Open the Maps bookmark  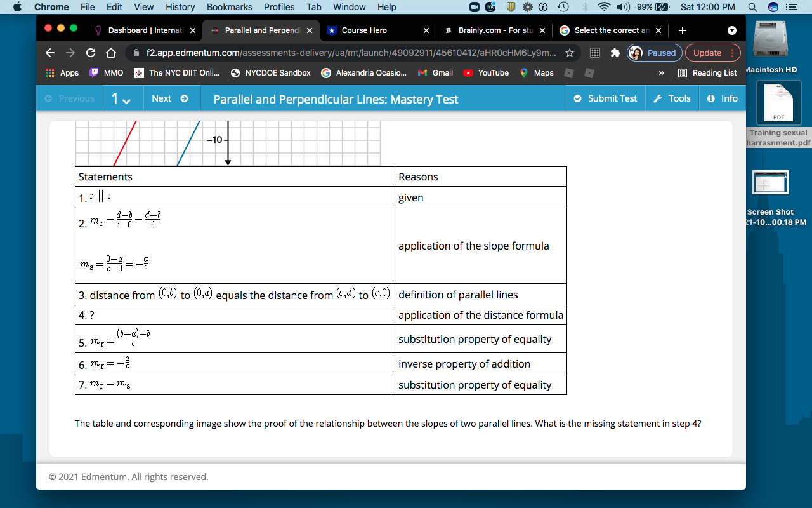(x=537, y=73)
